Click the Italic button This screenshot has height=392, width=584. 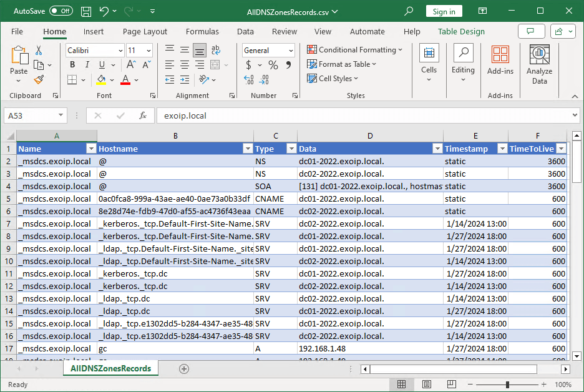pyautogui.click(x=87, y=65)
